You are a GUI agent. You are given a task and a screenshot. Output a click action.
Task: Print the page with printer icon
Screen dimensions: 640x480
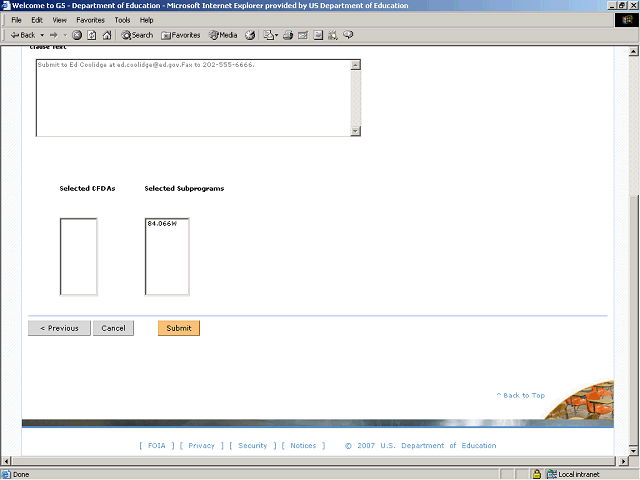click(288, 35)
